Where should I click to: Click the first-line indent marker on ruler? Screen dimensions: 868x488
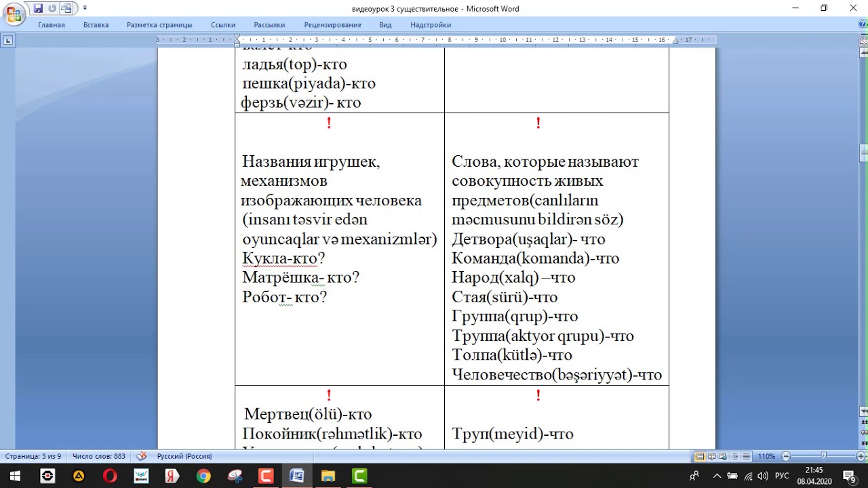coord(237,37)
